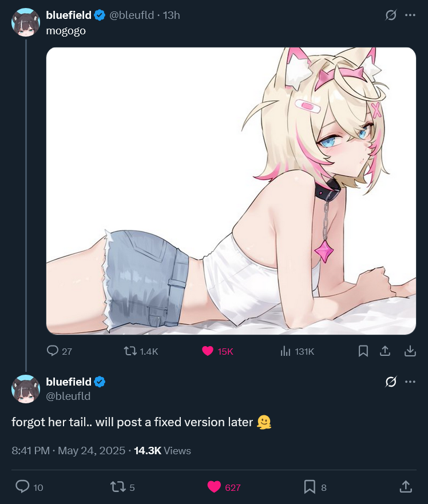Open the 13h timestamp link
The width and height of the screenshot is (428, 504).
coord(172,15)
